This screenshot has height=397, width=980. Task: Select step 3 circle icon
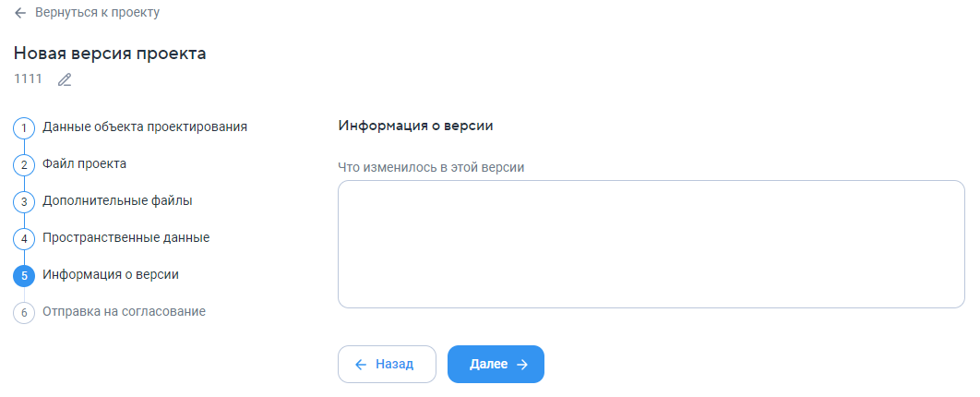click(24, 202)
